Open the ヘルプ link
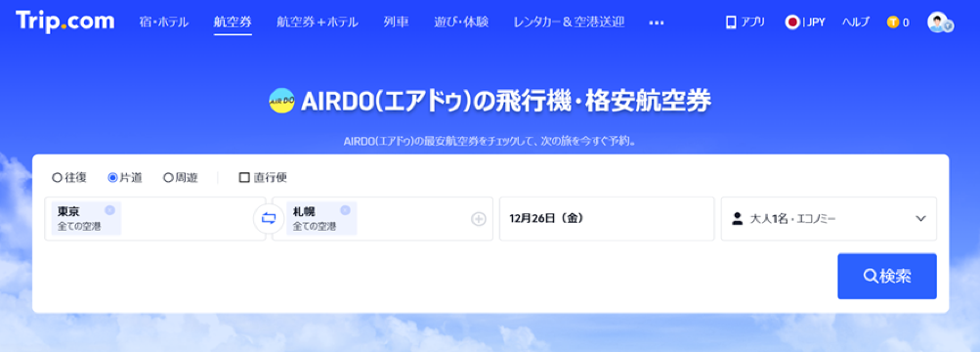Image resolution: width=980 pixels, height=352 pixels. 856,22
